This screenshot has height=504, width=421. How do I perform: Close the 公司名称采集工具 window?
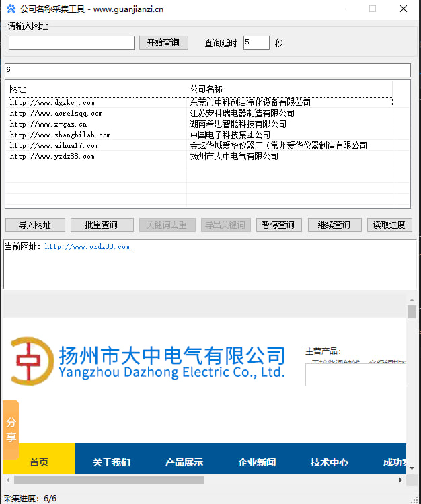[404, 9]
